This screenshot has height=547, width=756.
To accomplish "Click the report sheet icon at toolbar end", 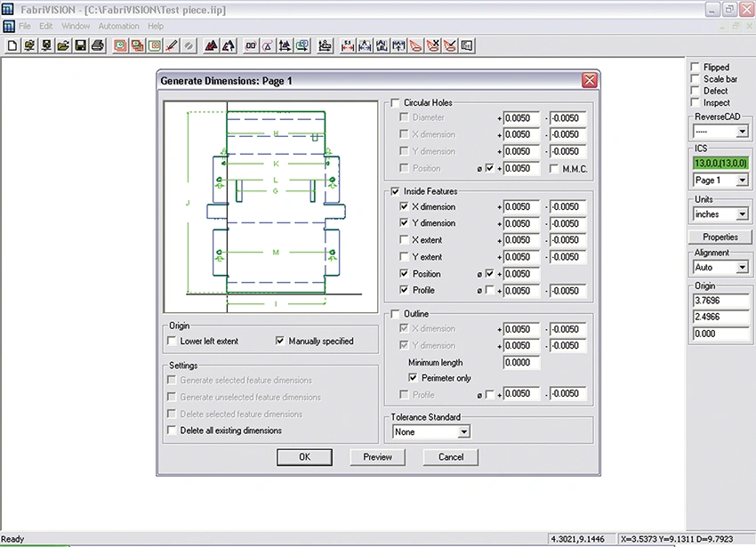I will 467,46.
